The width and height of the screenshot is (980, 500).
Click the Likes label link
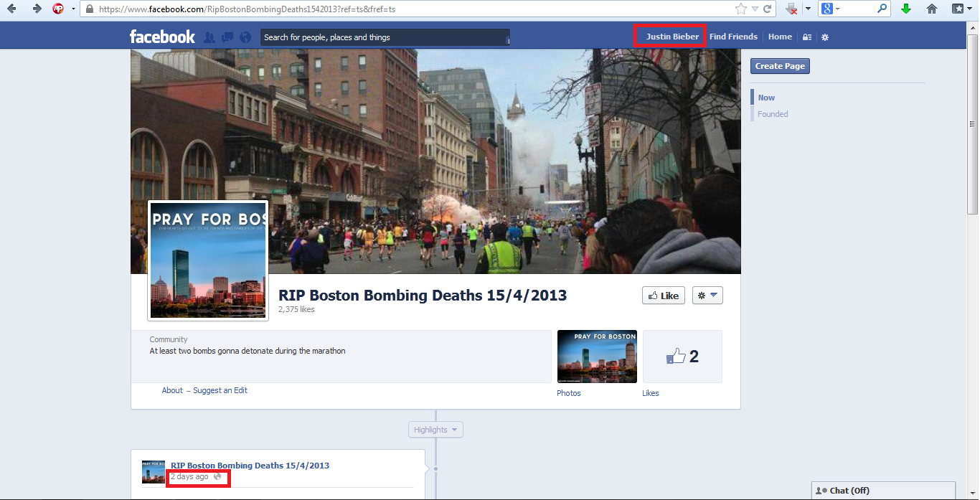click(651, 393)
